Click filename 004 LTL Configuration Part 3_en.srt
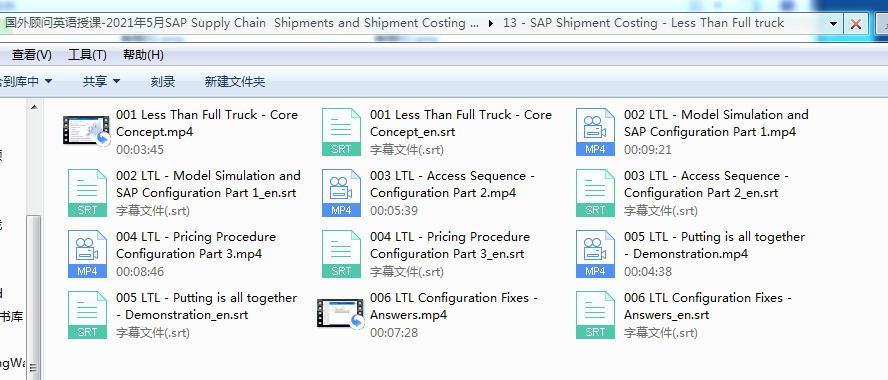This screenshot has width=888, height=380. [x=450, y=245]
